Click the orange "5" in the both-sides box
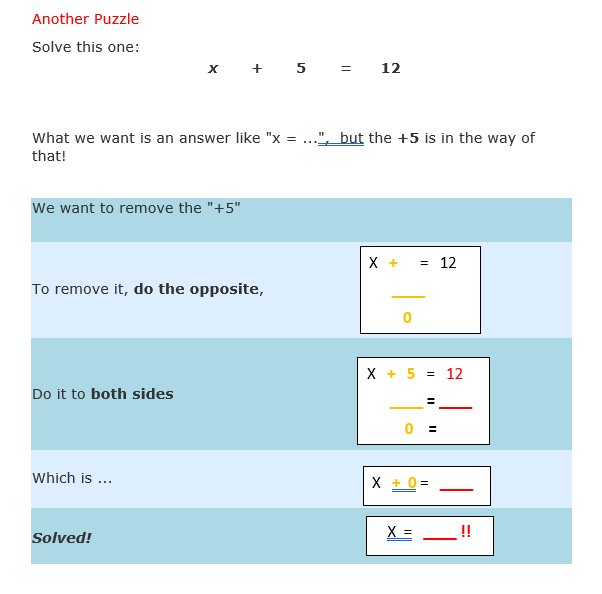 [x=411, y=374]
